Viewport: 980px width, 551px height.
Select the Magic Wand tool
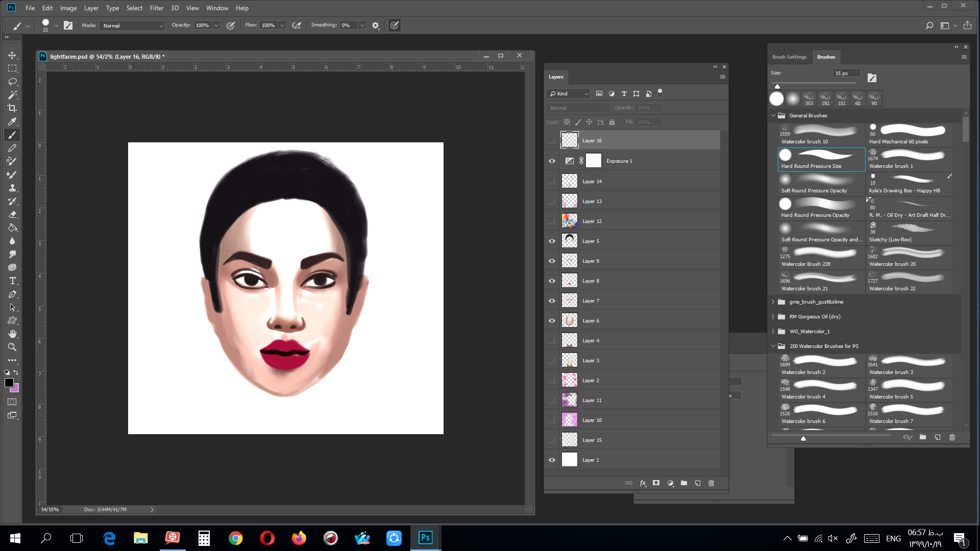(12, 95)
